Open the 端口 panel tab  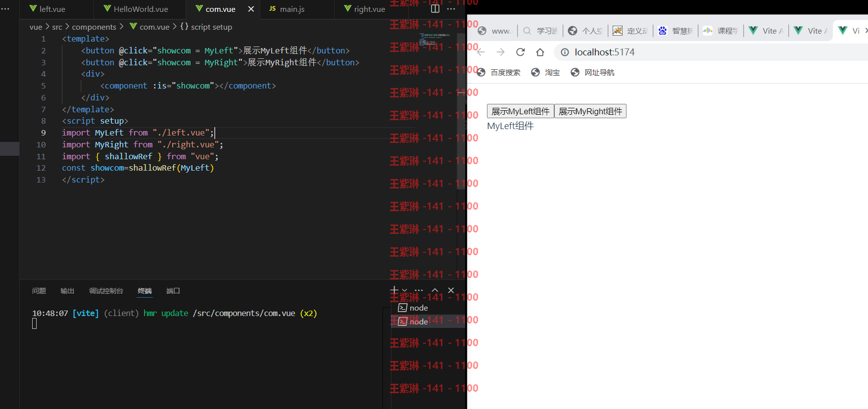[x=173, y=291]
